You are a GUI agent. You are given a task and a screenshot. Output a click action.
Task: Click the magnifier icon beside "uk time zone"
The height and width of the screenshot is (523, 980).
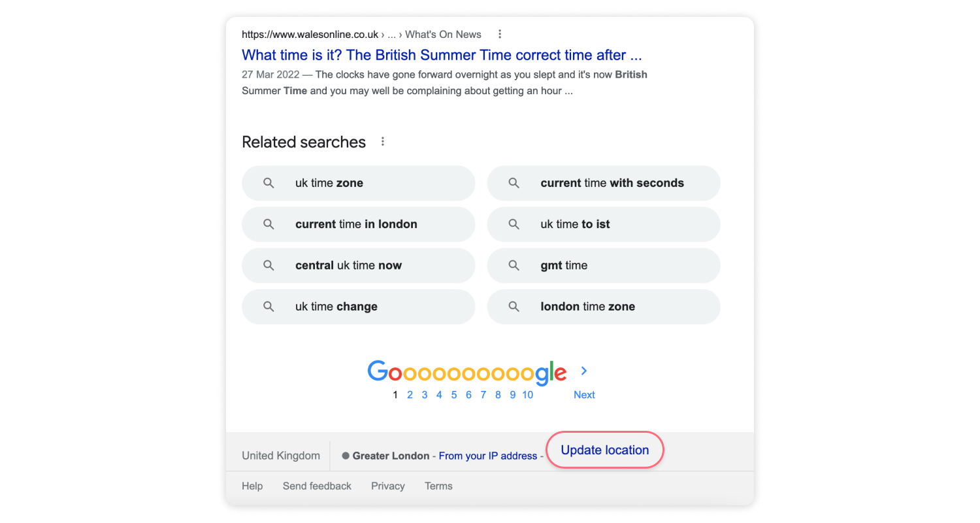click(269, 183)
